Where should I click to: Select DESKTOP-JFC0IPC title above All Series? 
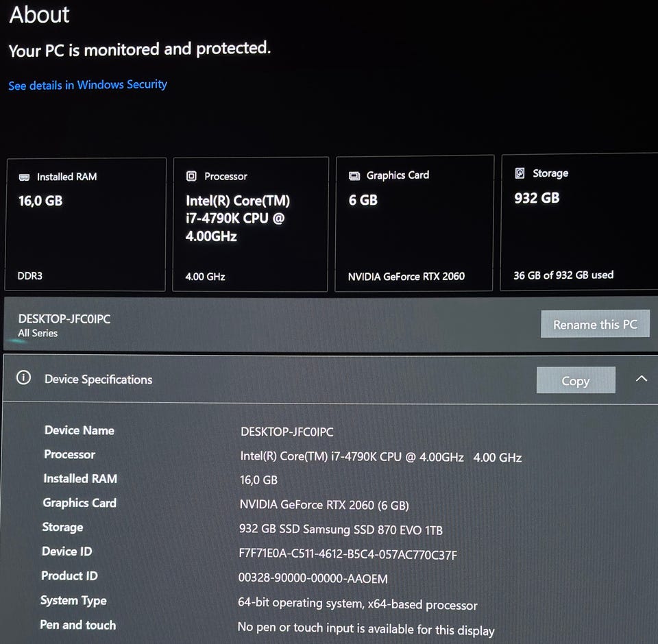pyautogui.click(x=64, y=319)
